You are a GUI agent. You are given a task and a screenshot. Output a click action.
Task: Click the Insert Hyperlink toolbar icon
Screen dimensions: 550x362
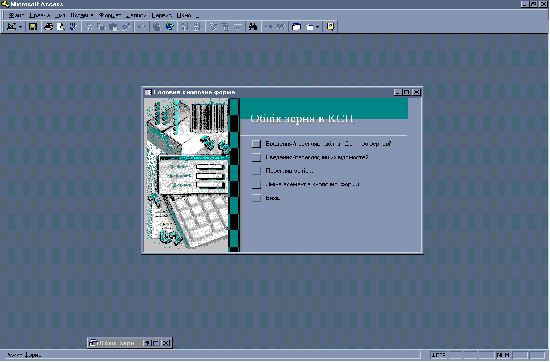tap(157, 27)
